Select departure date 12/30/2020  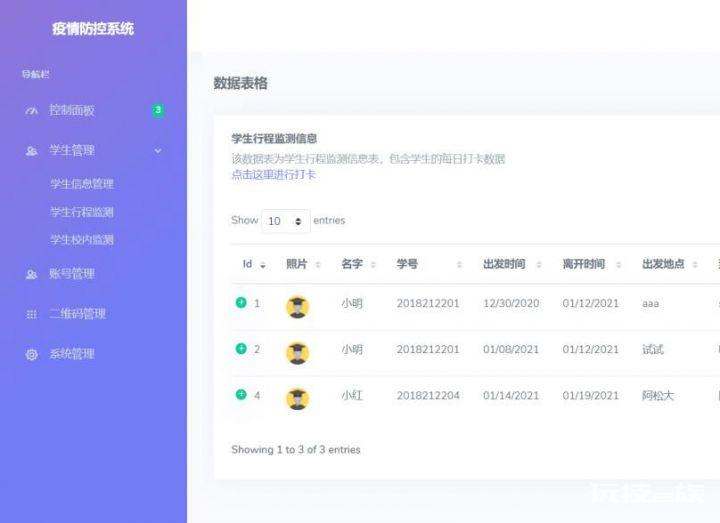[511, 304]
